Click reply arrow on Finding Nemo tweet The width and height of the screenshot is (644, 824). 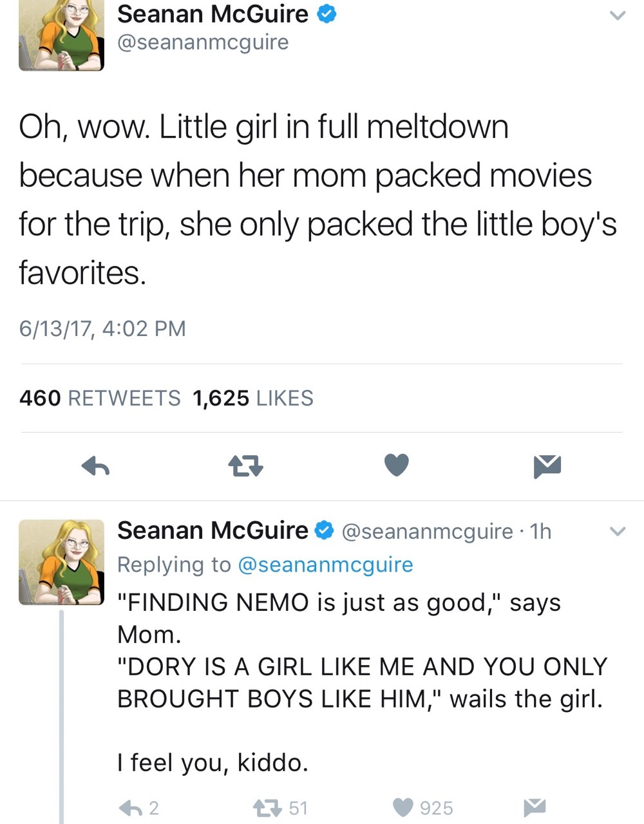(131, 807)
